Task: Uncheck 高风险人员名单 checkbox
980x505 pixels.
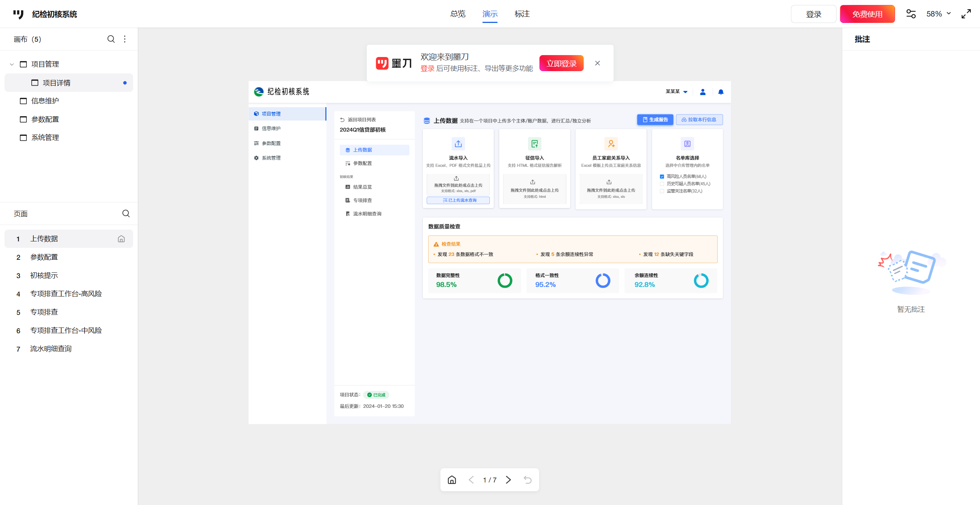Action: tap(662, 176)
